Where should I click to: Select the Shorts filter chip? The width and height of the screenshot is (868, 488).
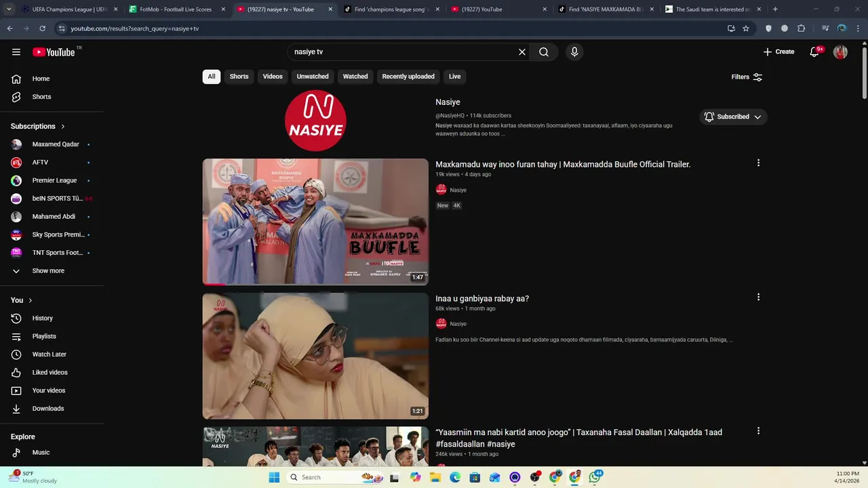pos(239,77)
